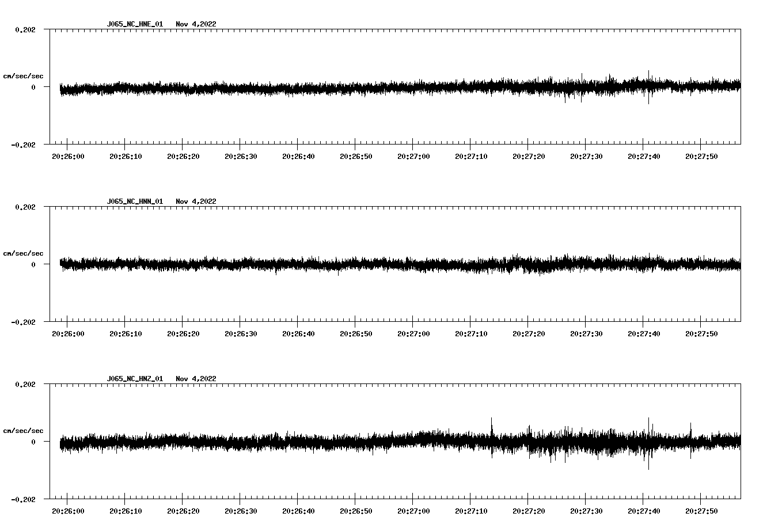Click the -0.202 lower limit on HNE axis
This screenshot has height=532, width=782.
click(23, 145)
